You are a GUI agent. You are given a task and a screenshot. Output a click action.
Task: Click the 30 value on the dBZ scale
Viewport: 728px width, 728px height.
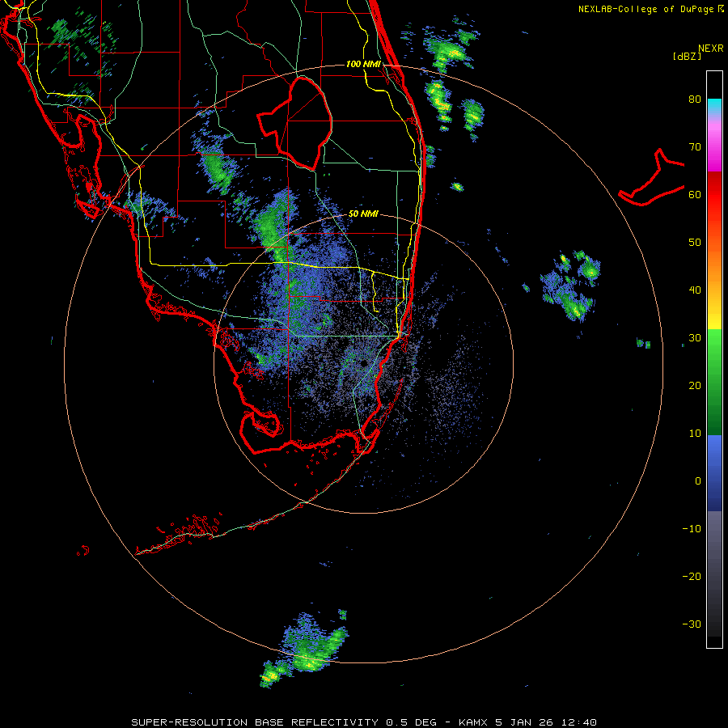pyautogui.click(x=695, y=337)
